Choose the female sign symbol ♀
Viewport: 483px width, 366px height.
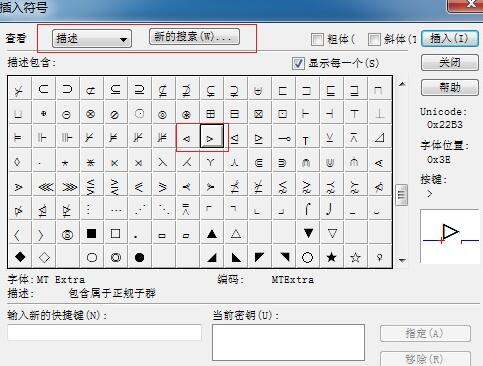coord(379,257)
